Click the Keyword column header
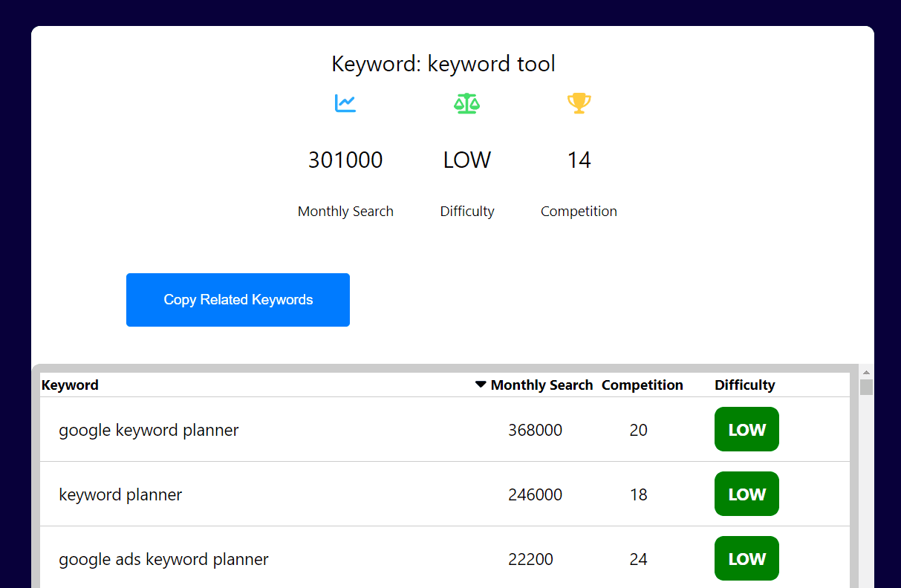Viewport: 901px width, 588px height. (70, 385)
